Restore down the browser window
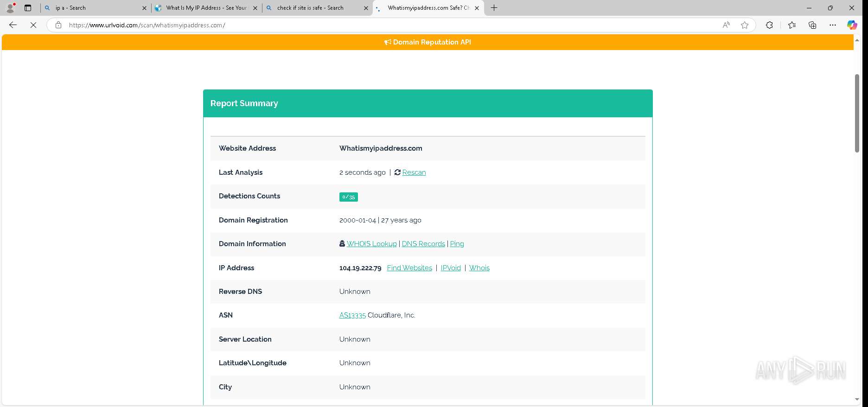 click(x=830, y=8)
